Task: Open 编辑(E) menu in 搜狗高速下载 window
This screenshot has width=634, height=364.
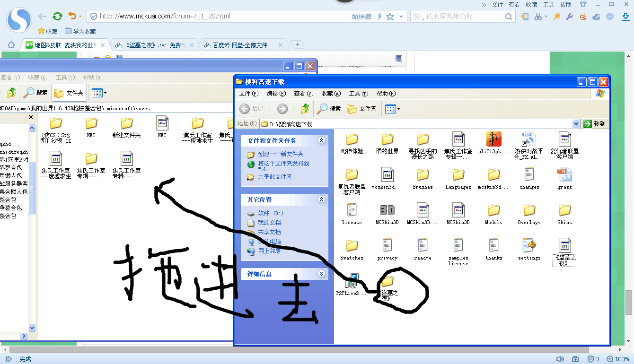Action: click(276, 94)
